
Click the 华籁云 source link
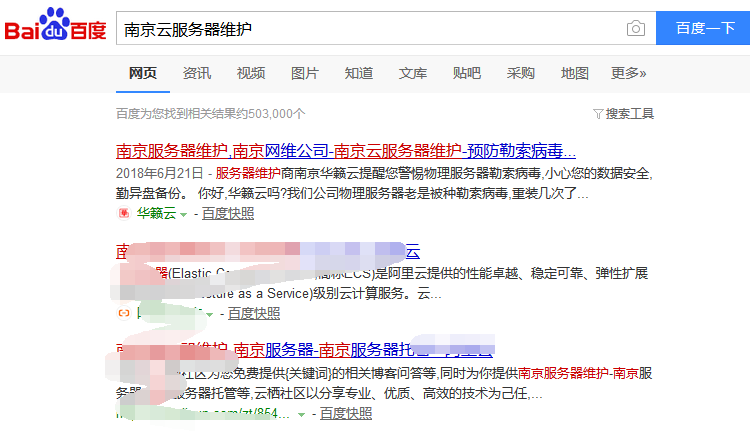coord(156,213)
